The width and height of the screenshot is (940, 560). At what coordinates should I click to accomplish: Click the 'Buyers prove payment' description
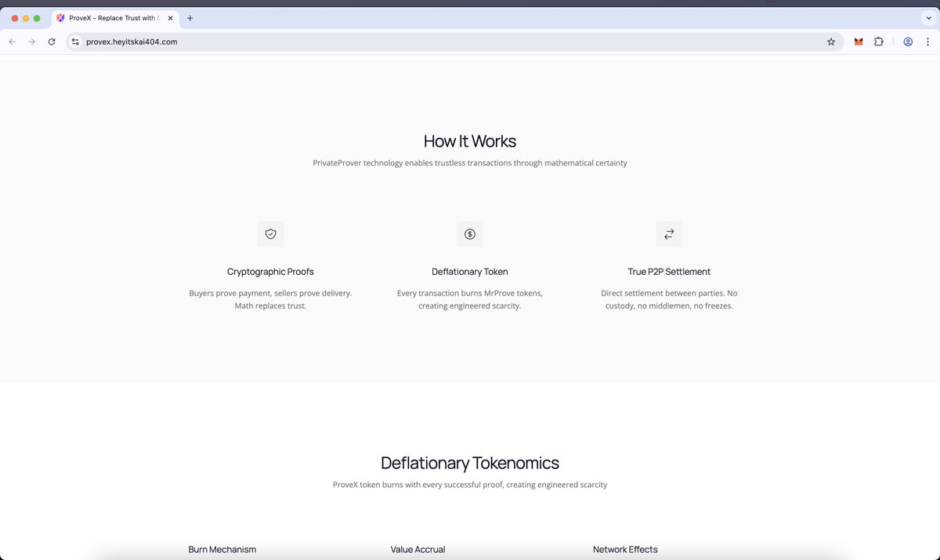[x=270, y=299]
